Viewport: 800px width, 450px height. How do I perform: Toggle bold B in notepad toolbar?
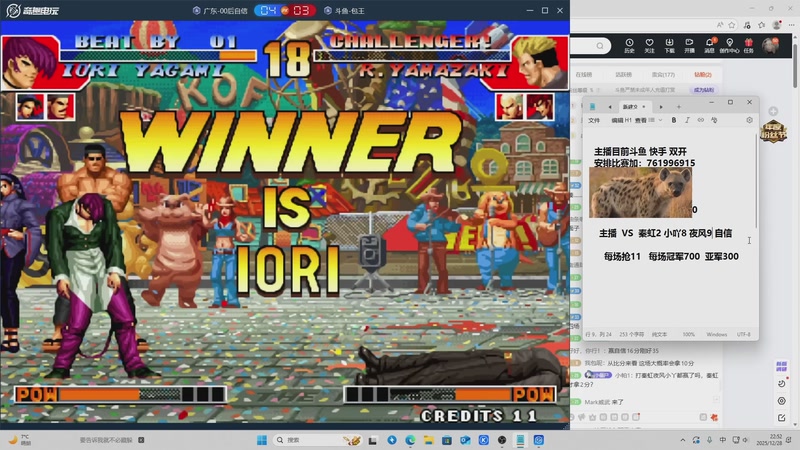pyautogui.click(x=674, y=120)
